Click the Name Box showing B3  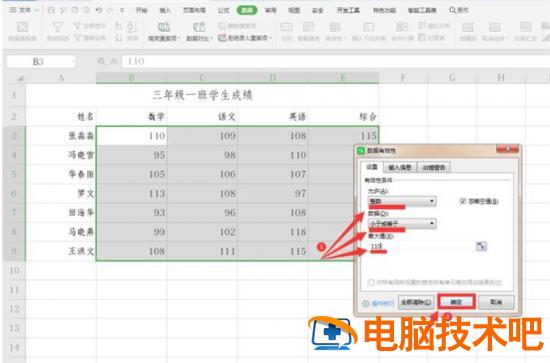click(x=41, y=62)
